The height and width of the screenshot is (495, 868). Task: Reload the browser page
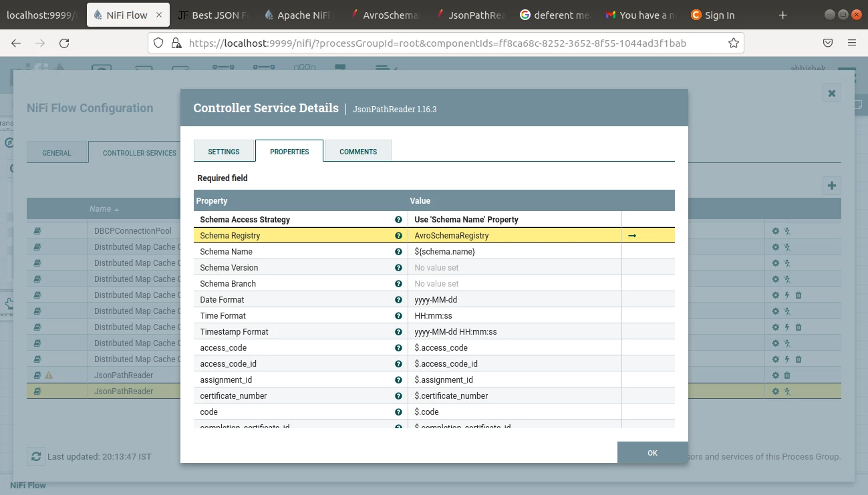[x=64, y=43]
